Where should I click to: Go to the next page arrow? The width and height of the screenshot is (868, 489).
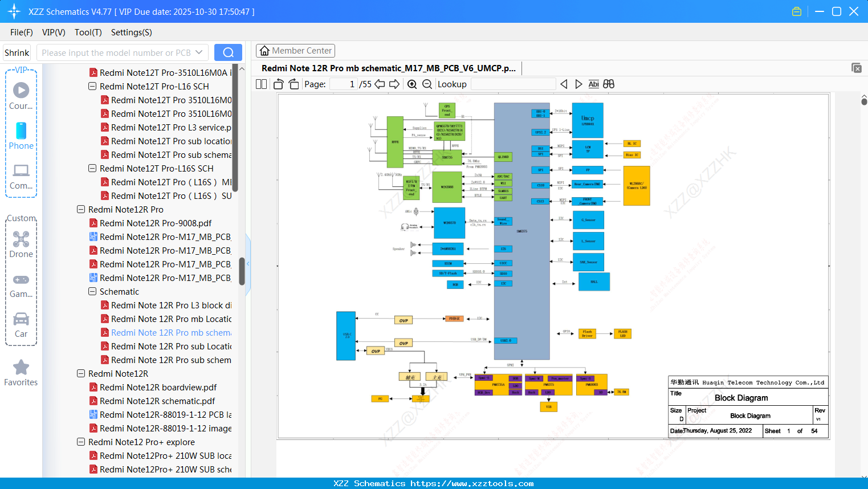[394, 84]
